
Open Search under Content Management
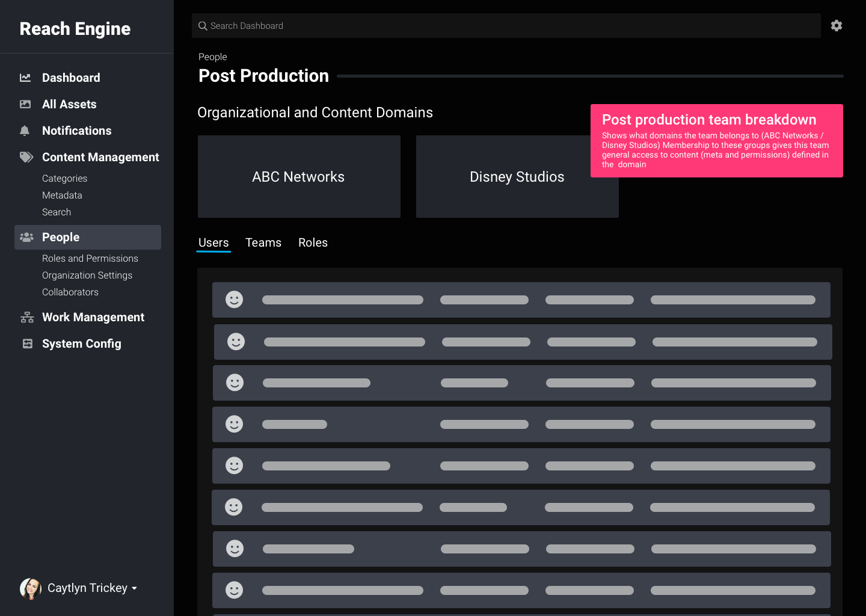[57, 212]
